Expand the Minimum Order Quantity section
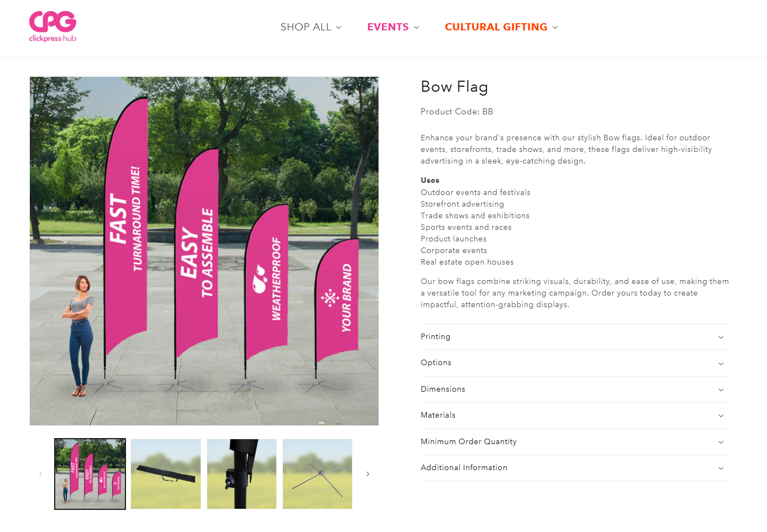This screenshot has width=767, height=532. coord(576,442)
